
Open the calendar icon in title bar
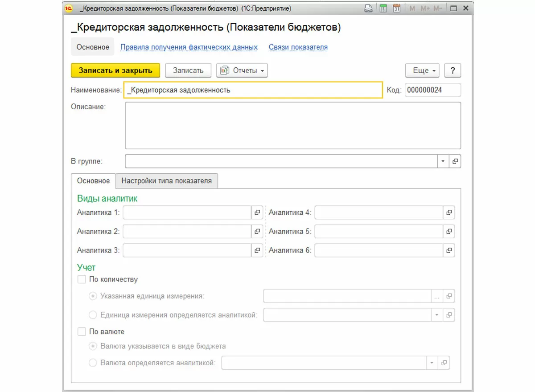[396, 8]
